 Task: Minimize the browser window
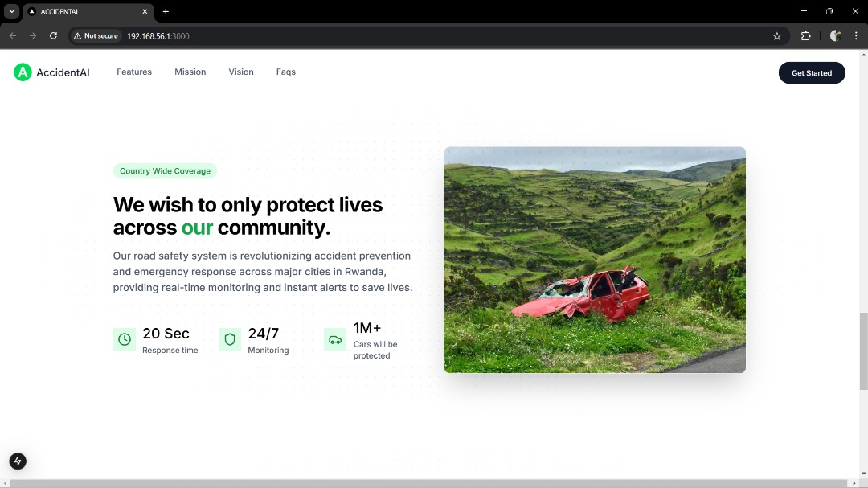coord(804,11)
